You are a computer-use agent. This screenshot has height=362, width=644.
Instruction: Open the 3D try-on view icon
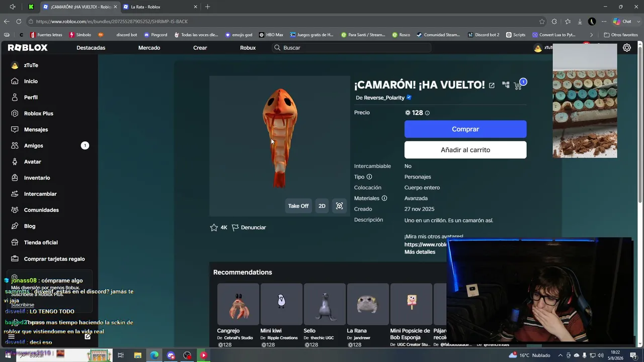[340, 206]
